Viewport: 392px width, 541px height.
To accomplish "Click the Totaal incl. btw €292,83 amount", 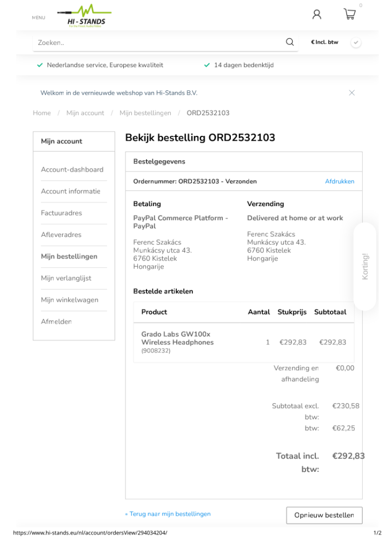I will pos(348,456).
